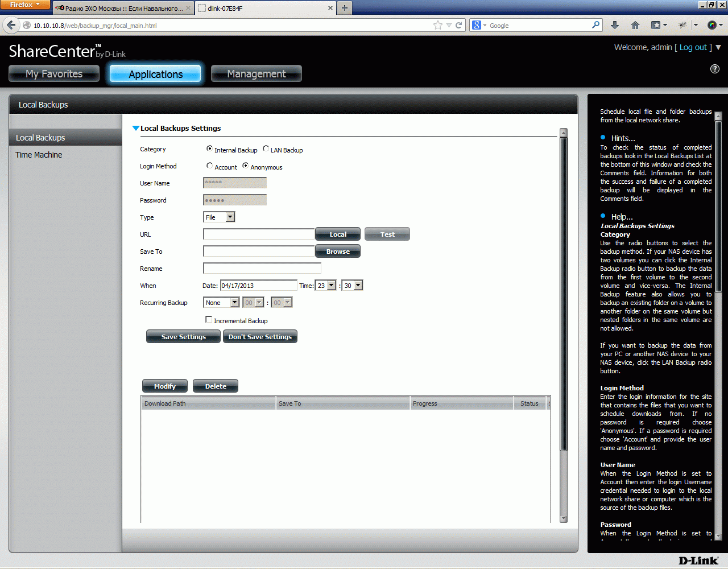The image size is (728, 569).
Task: Bookmark this page with the star icon
Action: [437, 25]
